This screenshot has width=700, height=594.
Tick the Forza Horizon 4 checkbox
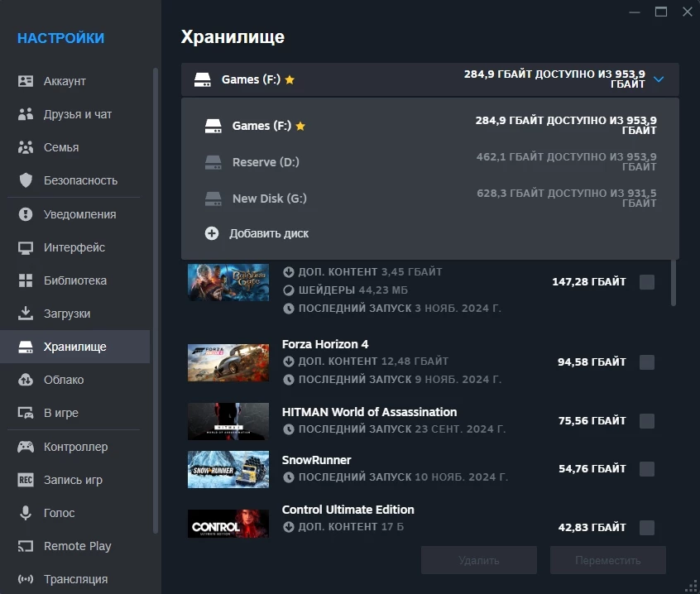[x=647, y=362]
